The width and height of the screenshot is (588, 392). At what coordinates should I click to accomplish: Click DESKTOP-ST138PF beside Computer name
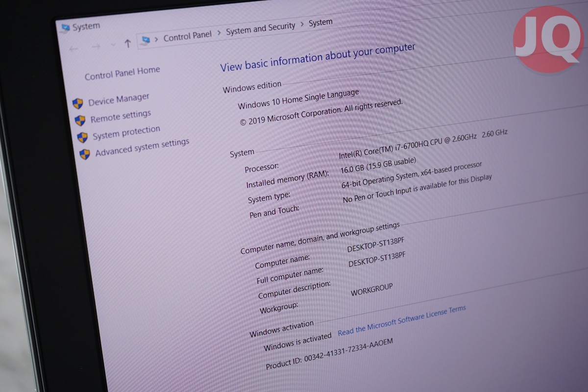coord(376,245)
